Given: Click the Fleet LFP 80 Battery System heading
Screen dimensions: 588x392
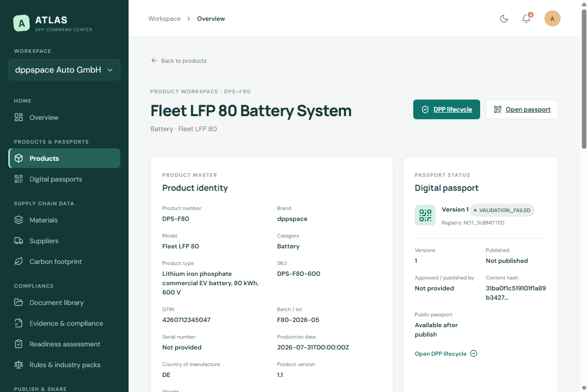Looking at the screenshot, I should [x=251, y=110].
